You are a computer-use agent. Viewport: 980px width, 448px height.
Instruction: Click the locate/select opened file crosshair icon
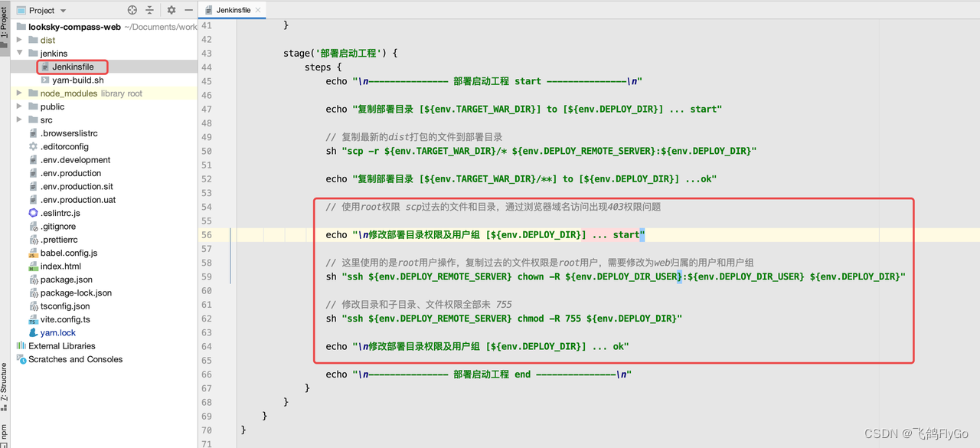tap(132, 10)
